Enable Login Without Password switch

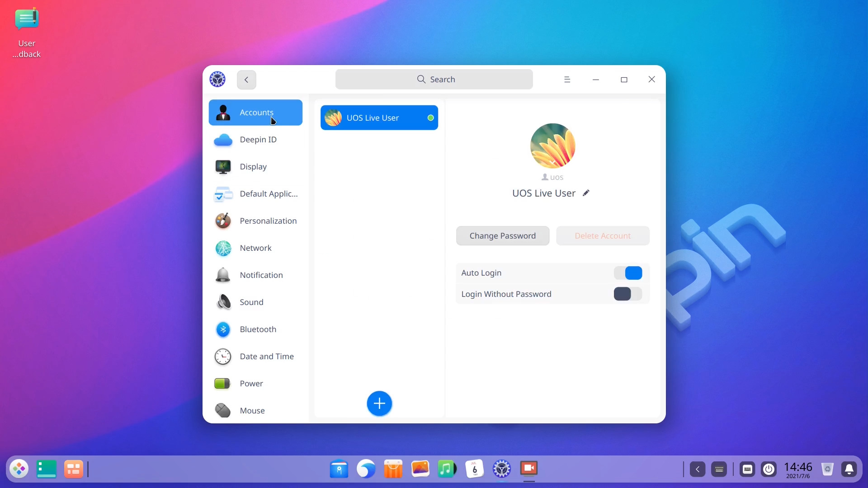tap(627, 294)
